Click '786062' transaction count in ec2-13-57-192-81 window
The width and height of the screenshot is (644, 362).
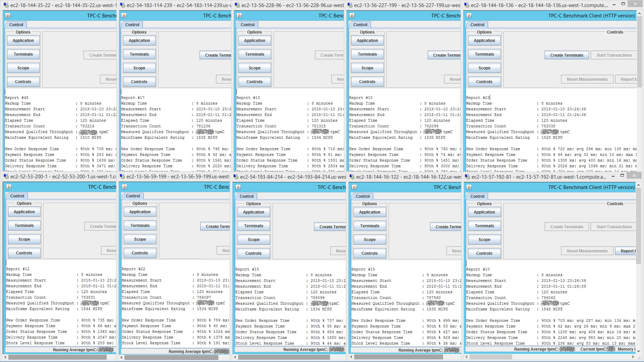[548, 298]
